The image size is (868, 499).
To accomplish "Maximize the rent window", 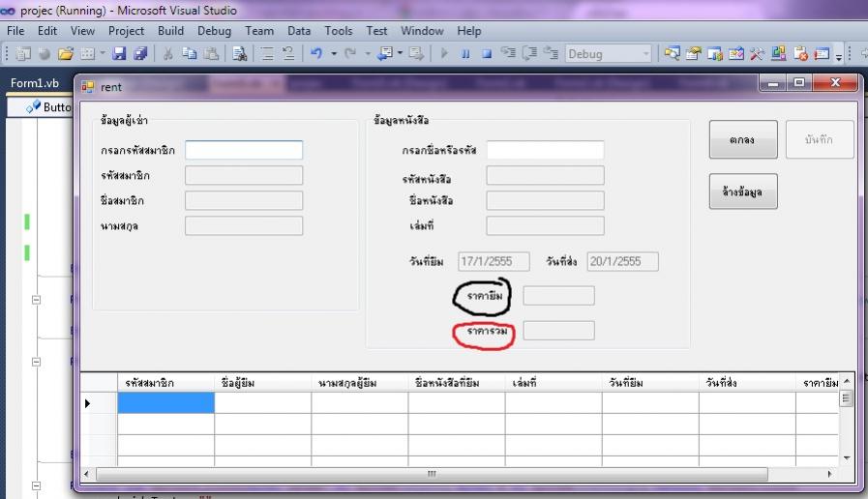I will point(799,82).
